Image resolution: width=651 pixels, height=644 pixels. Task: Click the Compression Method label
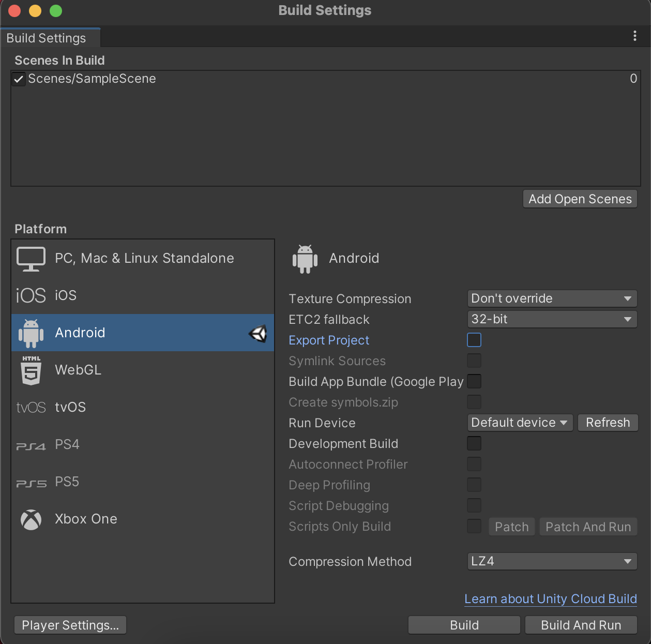pos(350,562)
